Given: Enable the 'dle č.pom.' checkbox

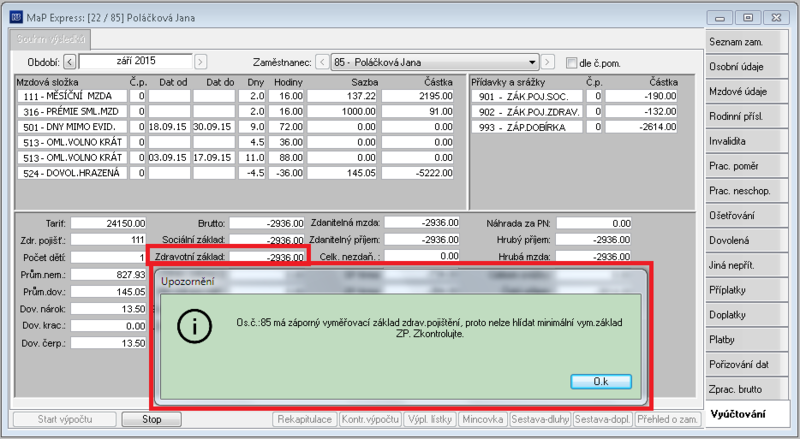Looking at the screenshot, I should 571,63.
